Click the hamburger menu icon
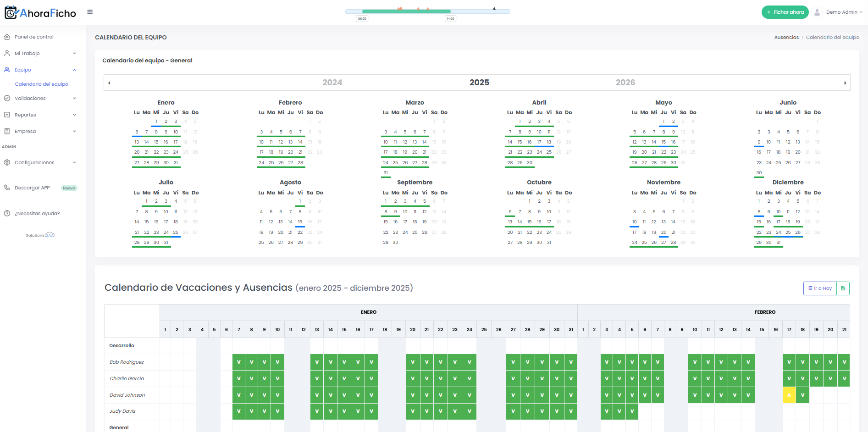868x432 pixels. coord(90,12)
